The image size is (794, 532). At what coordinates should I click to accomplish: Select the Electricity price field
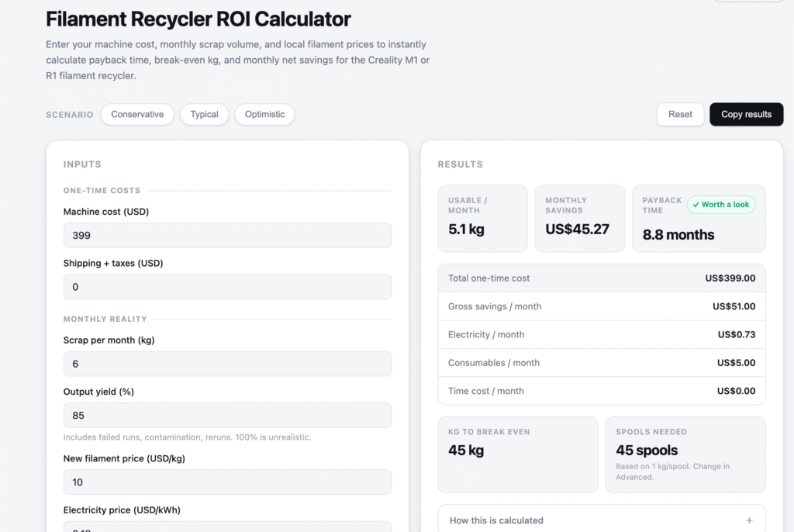point(226,528)
